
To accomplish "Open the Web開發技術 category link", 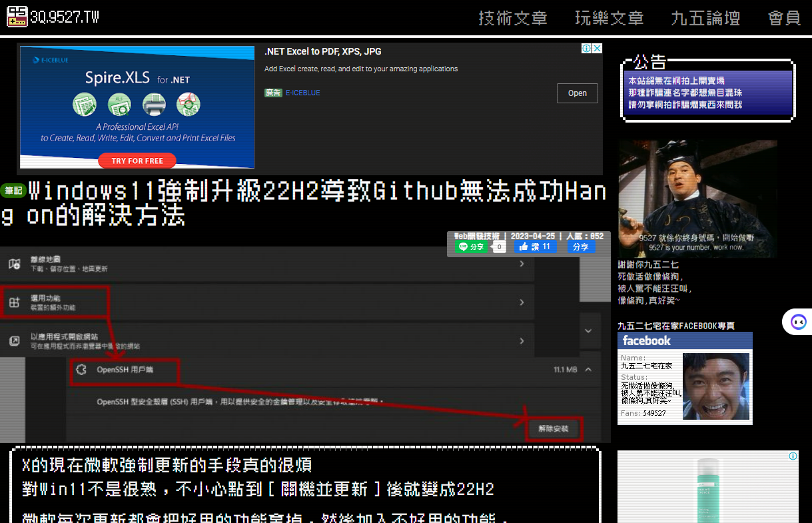I will coord(477,236).
